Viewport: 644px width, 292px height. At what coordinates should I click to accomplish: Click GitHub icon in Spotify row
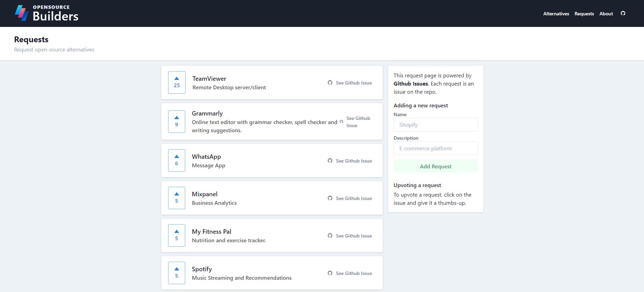pyautogui.click(x=330, y=273)
